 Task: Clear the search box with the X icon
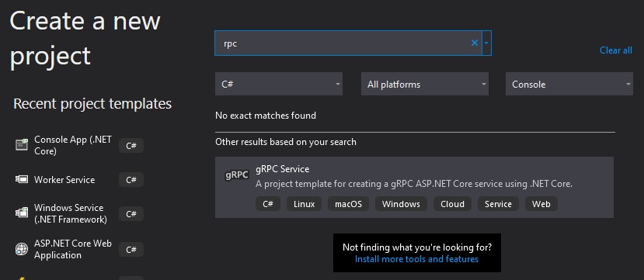475,43
